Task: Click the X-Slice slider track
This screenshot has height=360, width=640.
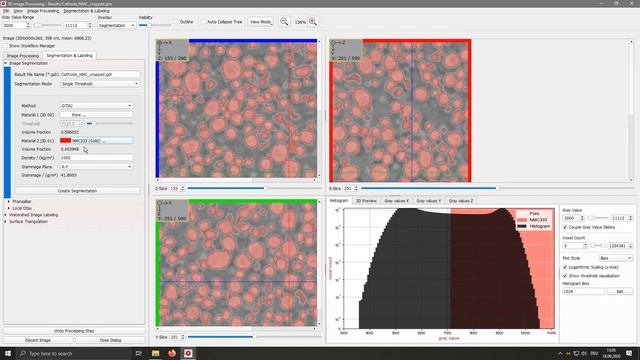Action: click(x=496, y=188)
